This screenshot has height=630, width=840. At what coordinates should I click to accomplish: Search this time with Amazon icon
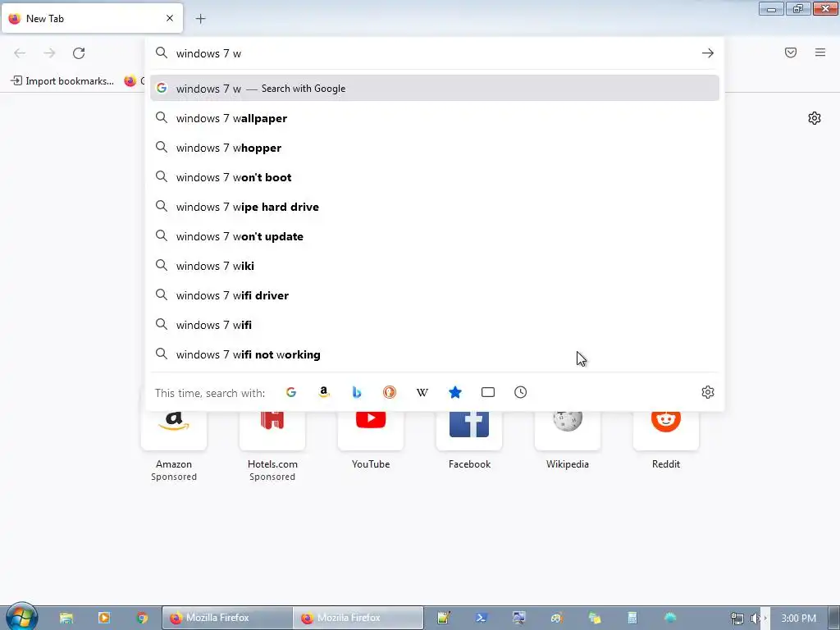(x=323, y=392)
